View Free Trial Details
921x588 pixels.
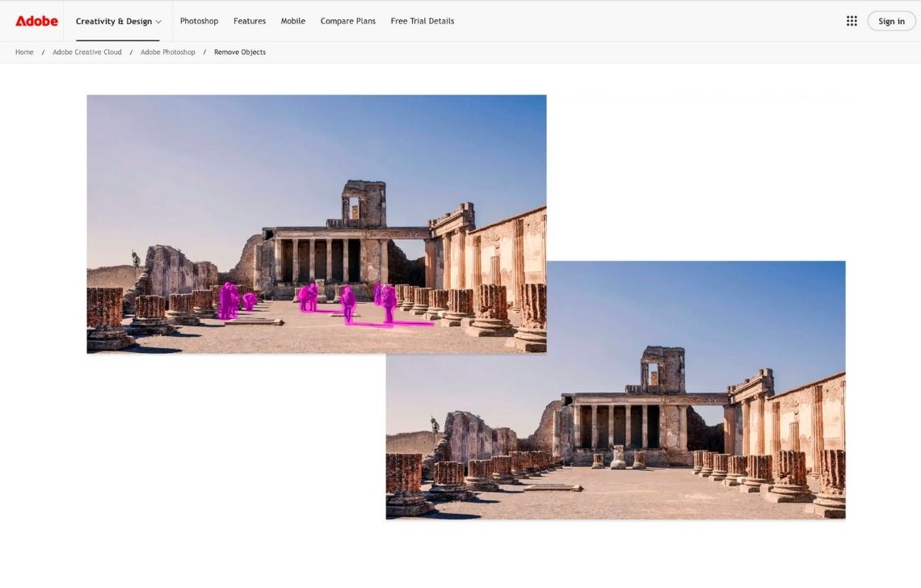pyautogui.click(x=422, y=21)
